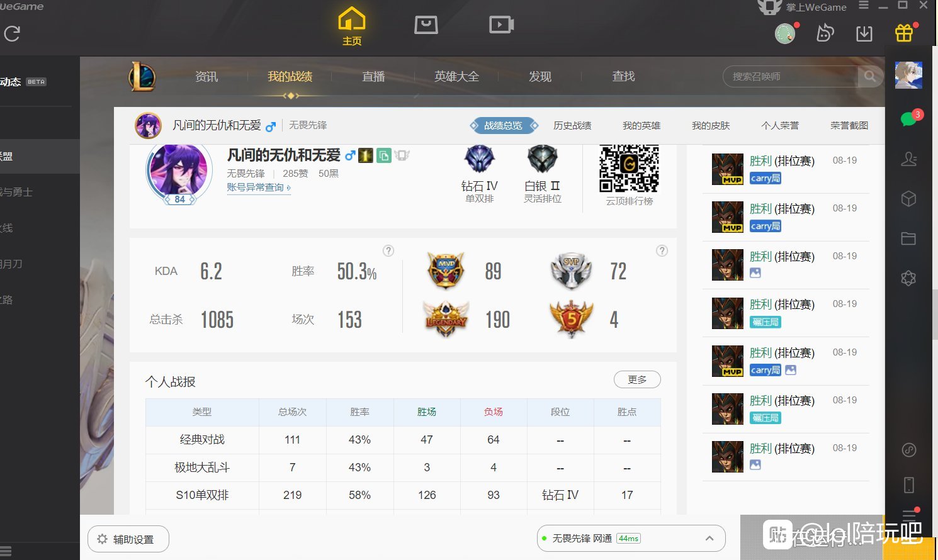Open the user avatar in right sidebar
This screenshot has height=560, width=938.
coord(908,75)
